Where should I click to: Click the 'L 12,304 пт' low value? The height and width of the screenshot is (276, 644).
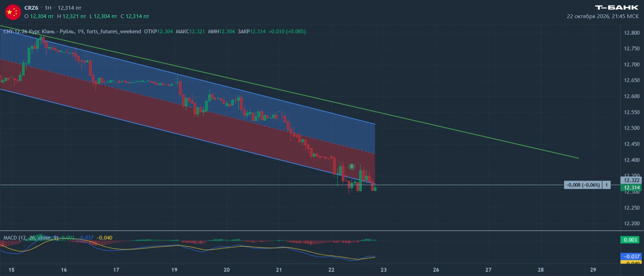click(x=103, y=16)
